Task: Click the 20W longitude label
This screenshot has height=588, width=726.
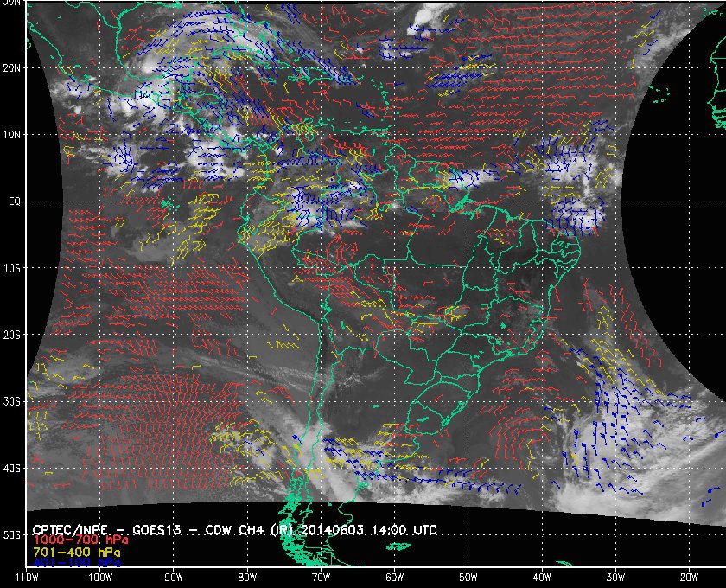Action: [x=689, y=577]
